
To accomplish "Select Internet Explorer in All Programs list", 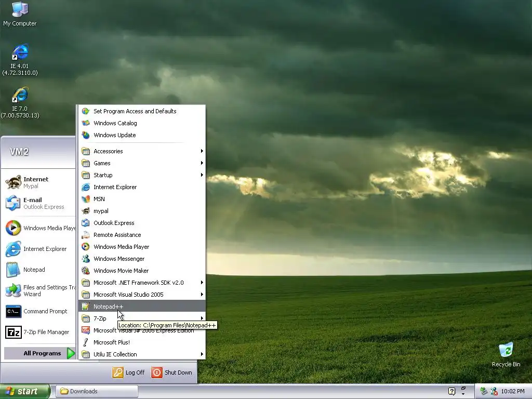I will point(142,187).
